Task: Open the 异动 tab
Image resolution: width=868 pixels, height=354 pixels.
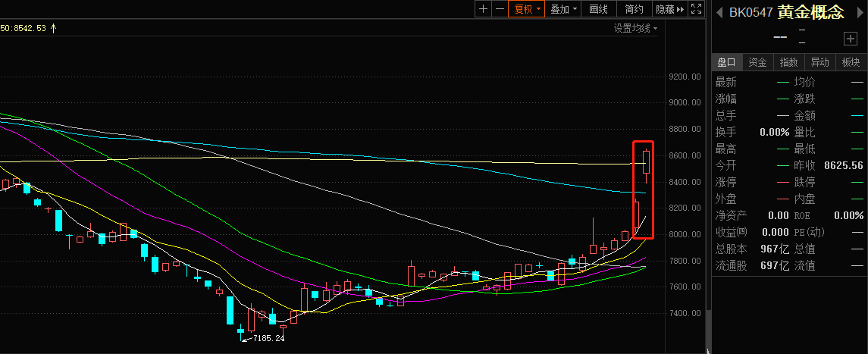Action: [819, 62]
